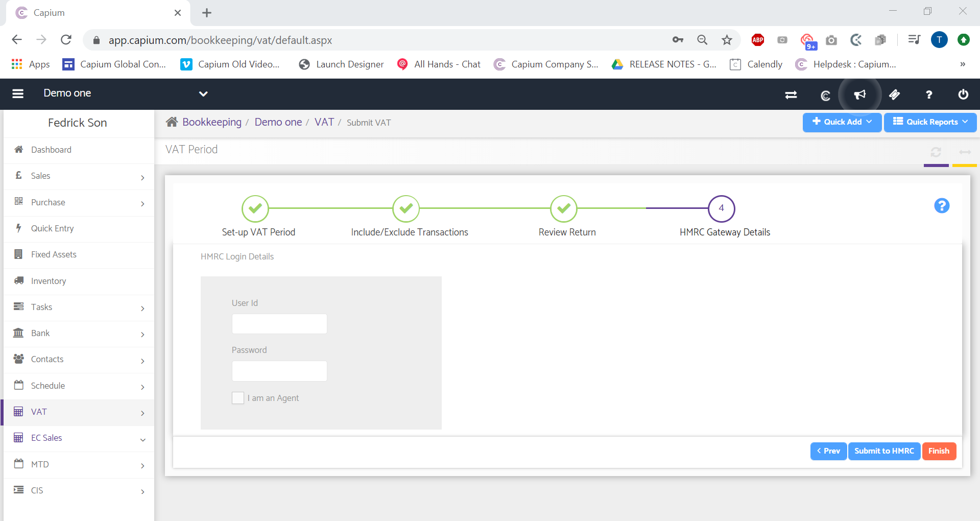The width and height of the screenshot is (980, 521).
Task: Click the Contacts people icon
Action: [19, 359]
